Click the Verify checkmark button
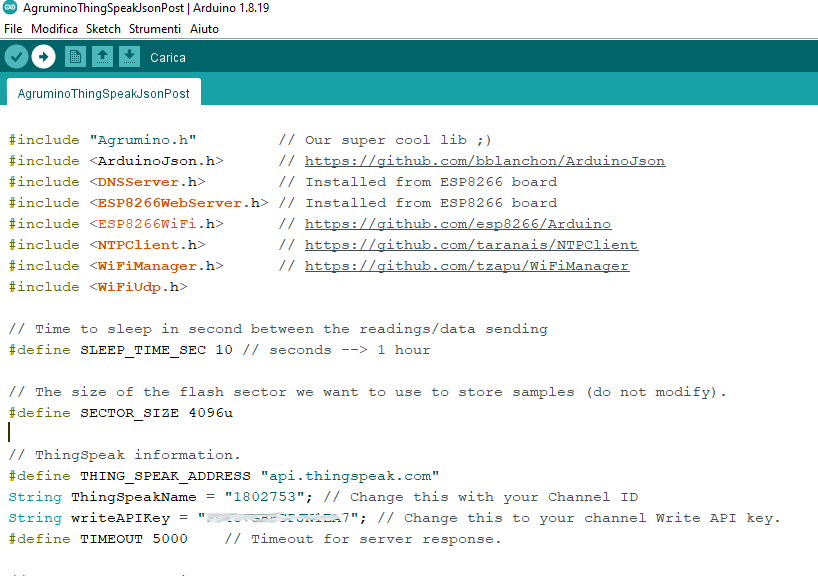This screenshot has height=576, width=818. 16,57
